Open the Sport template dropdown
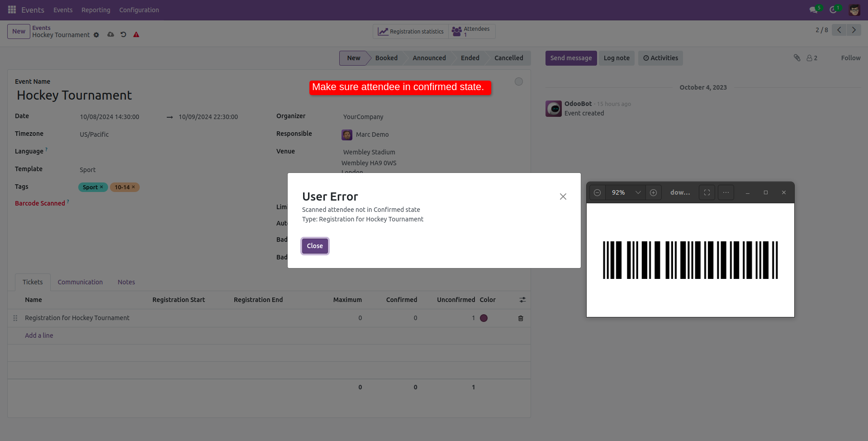The height and width of the screenshot is (441, 868). pos(88,170)
